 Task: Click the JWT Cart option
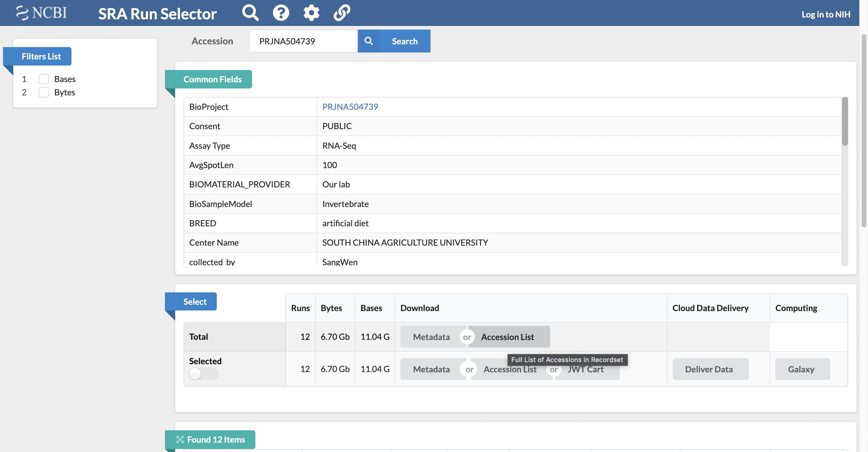[586, 369]
